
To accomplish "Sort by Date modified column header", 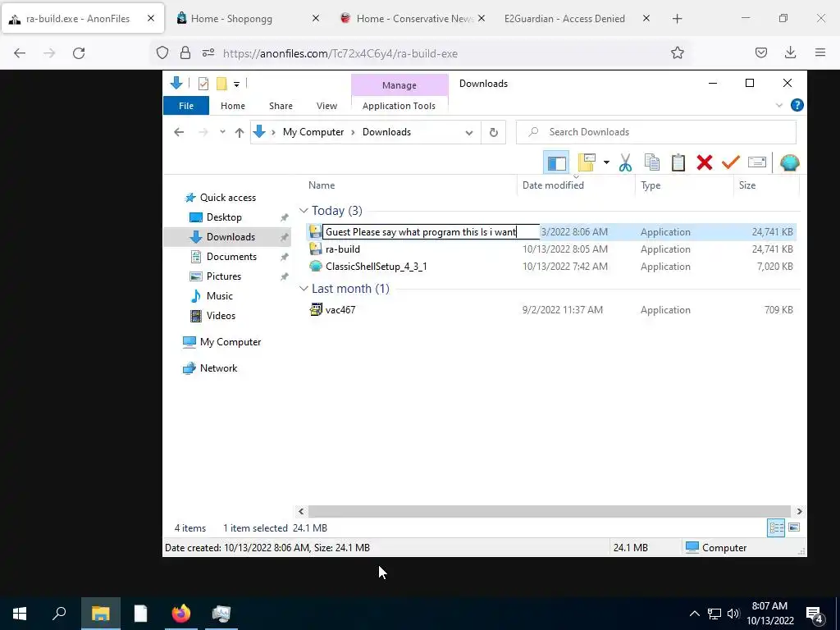I will coord(553,185).
